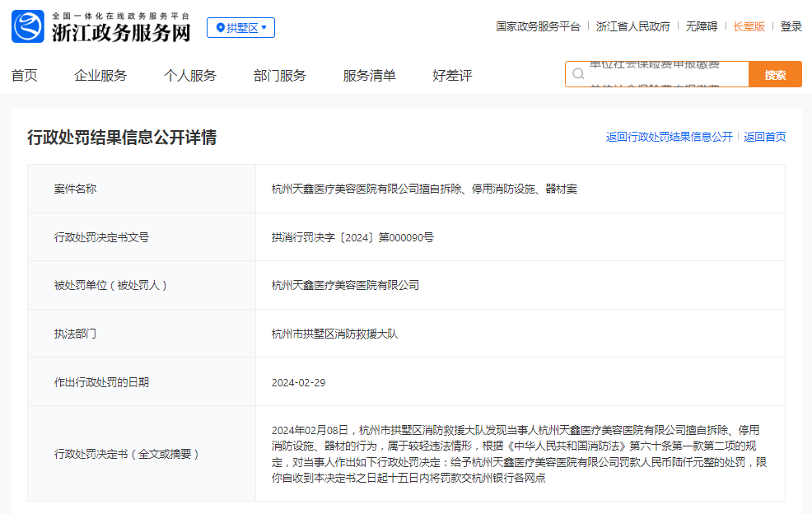This screenshot has height=514, width=812.
Task: Open the 首页 menu item
Action: [x=25, y=76]
